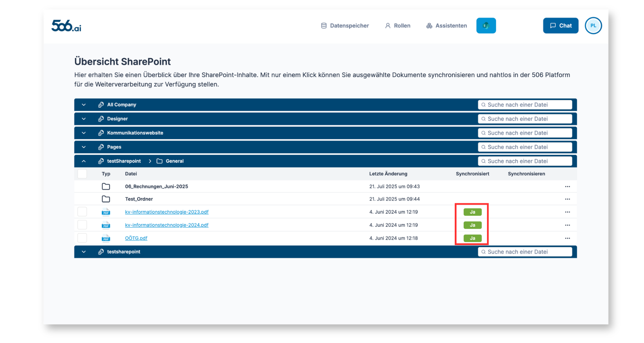Open the PL user avatar menu
Viewport: 644px width, 343px height.
[x=593, y=26]
